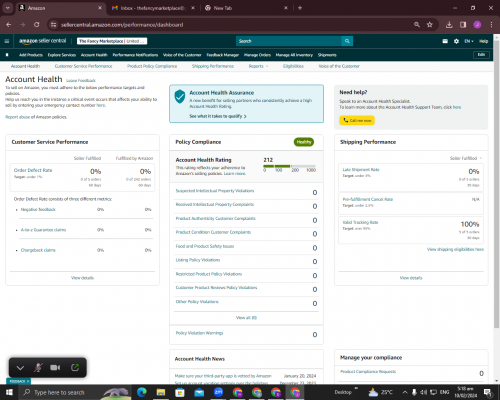Viewport: 500px width, 400px height.
Task: Click the green Healthy status badge
Action: pos(304,142)
